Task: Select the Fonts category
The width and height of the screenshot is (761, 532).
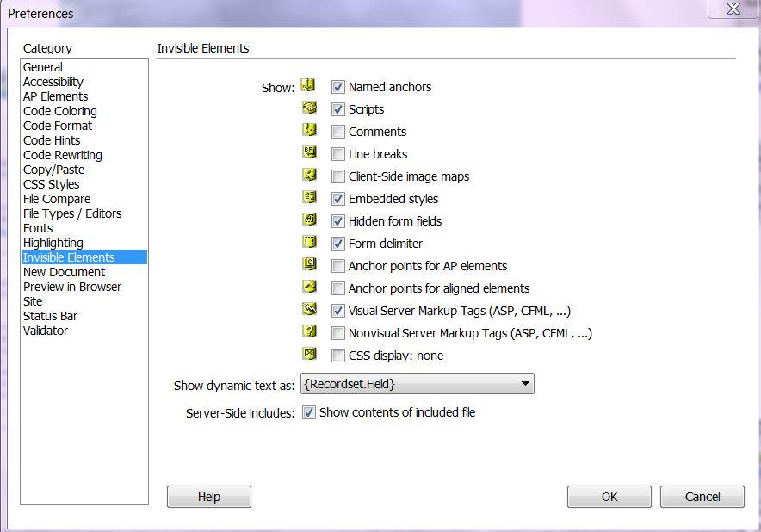Action: 84,228
